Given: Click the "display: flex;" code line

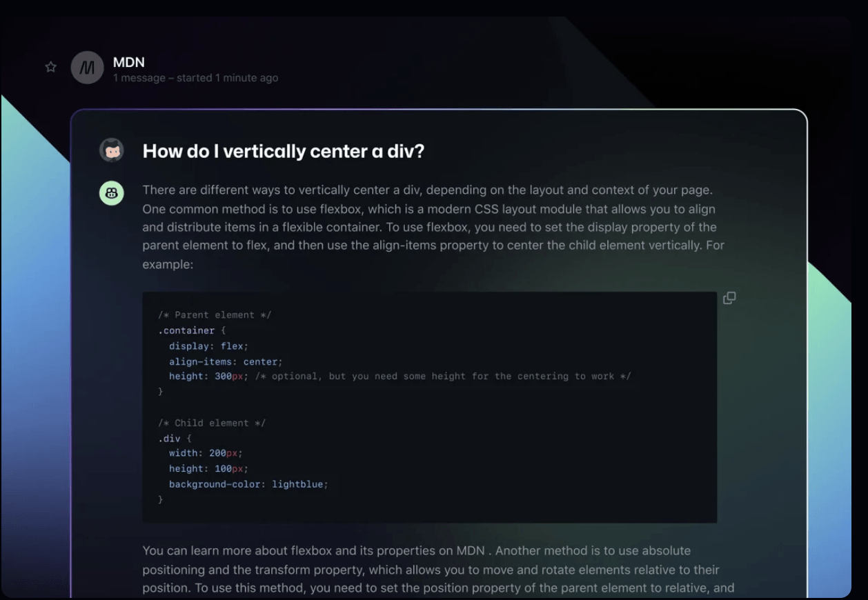Looking at the screenshot, I should pyautogui.click(x=208, y=346).
